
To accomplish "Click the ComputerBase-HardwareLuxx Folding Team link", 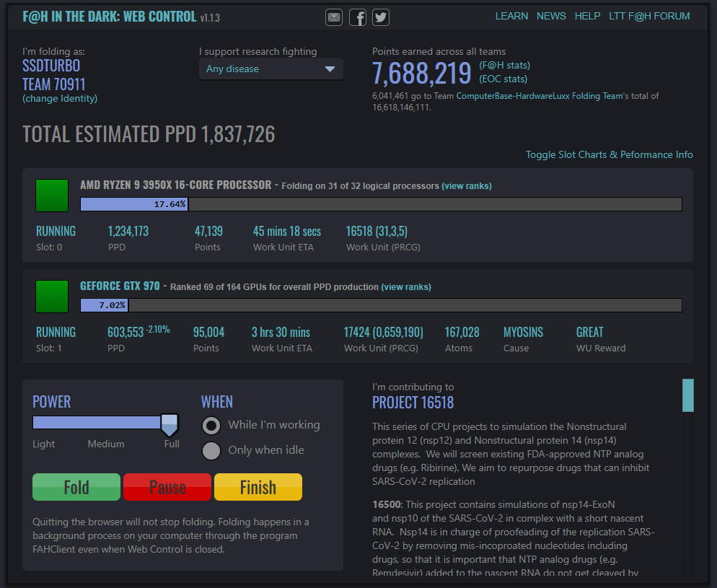I will [540, 95].
